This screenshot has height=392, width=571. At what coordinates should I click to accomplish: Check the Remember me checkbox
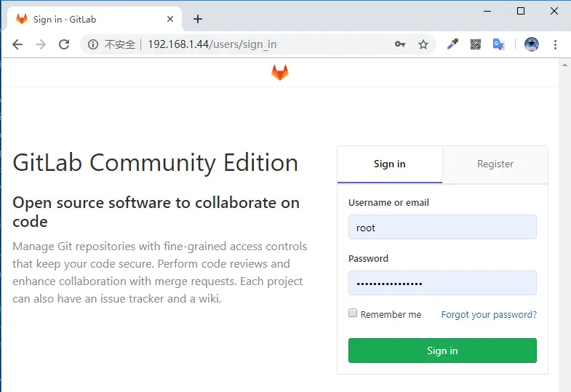[x=353, y=313]
